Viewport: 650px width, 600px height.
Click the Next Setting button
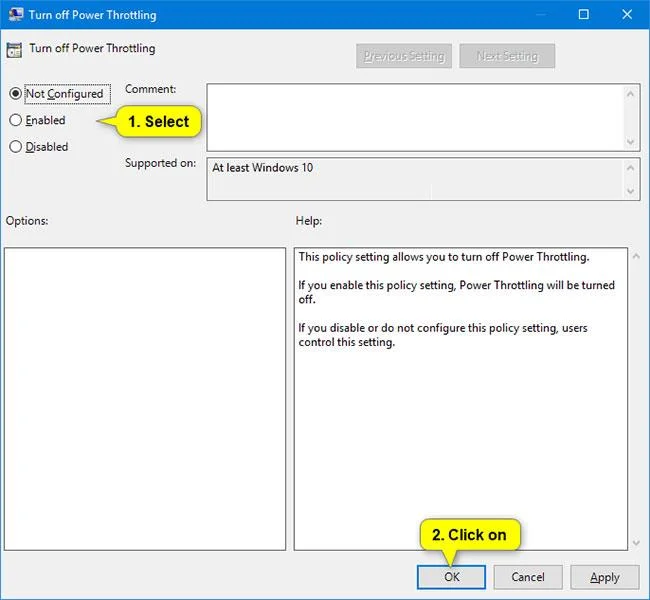pyautogui.click(x=507, y=56)
